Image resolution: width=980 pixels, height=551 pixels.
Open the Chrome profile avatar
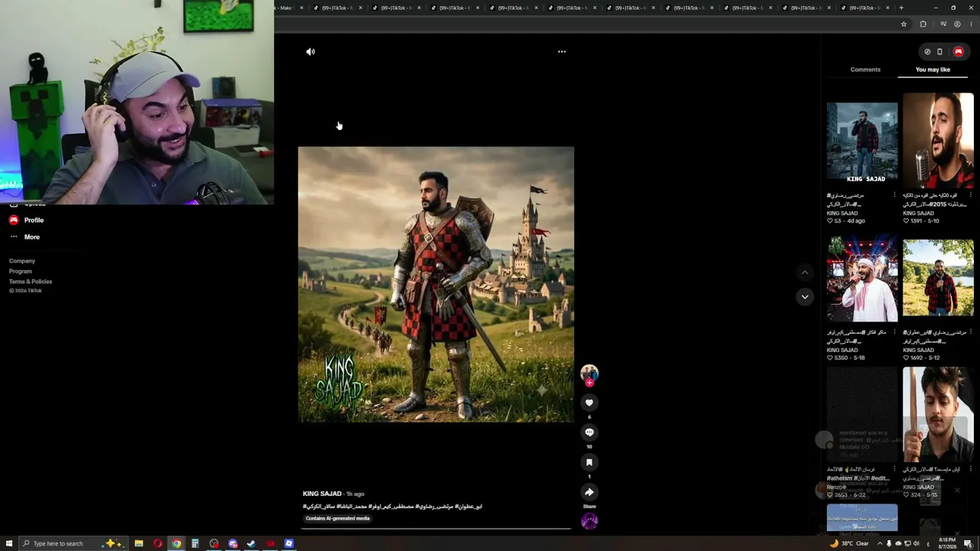tap(957, 24)
